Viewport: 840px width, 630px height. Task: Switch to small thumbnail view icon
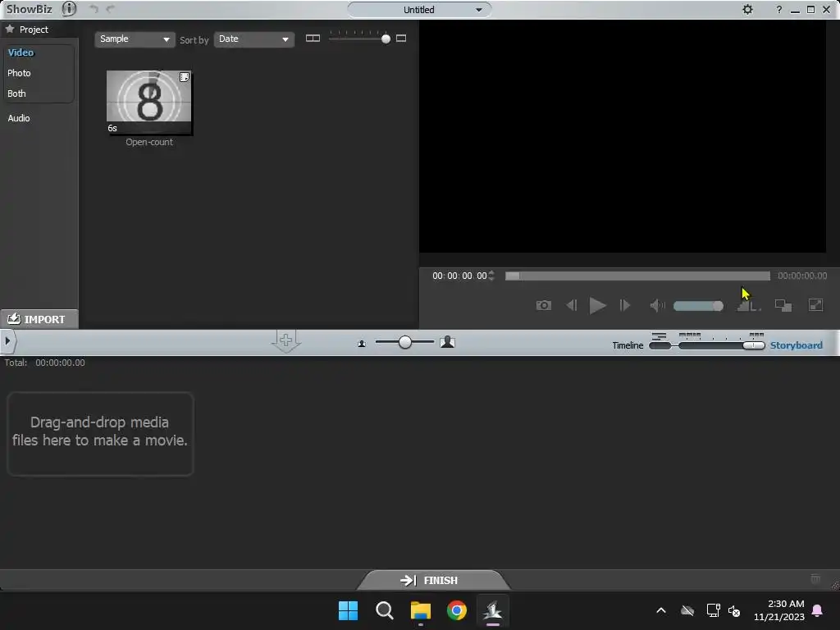pos(313,39)
